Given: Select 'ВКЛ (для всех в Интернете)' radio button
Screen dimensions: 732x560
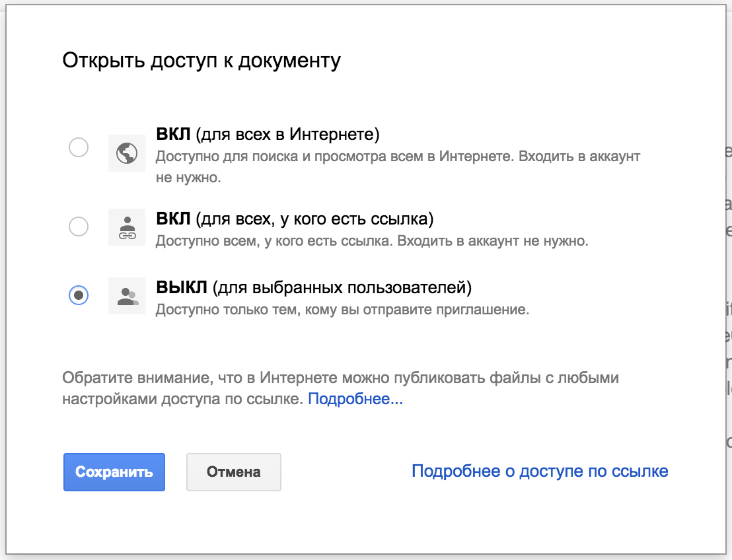Looking at the screenshot, I should coord(79,147).
